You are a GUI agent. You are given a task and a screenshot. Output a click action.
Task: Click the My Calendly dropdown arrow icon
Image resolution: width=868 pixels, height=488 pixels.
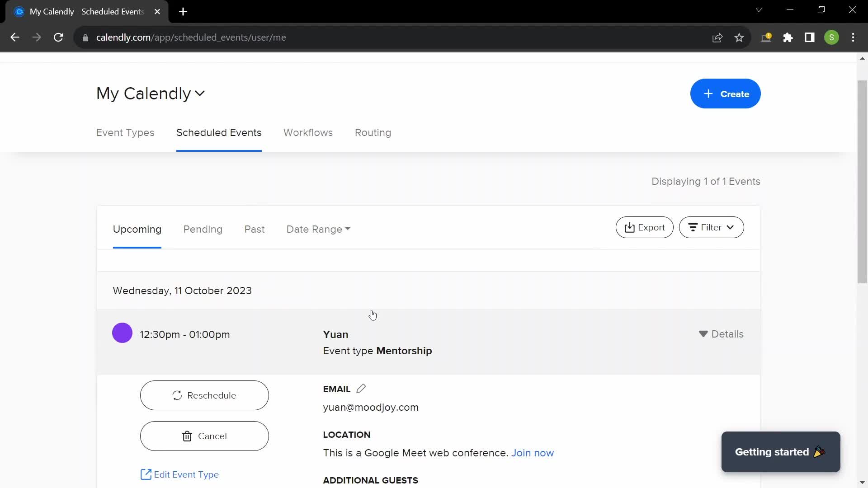[200, 94]
